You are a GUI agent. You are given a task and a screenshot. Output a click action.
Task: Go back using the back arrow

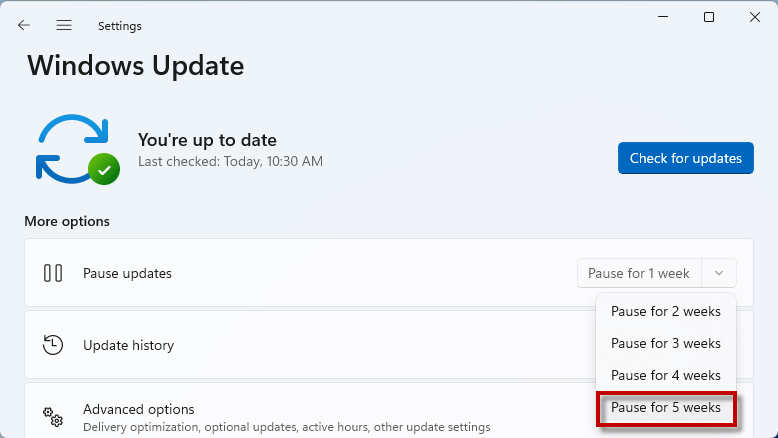24,25
